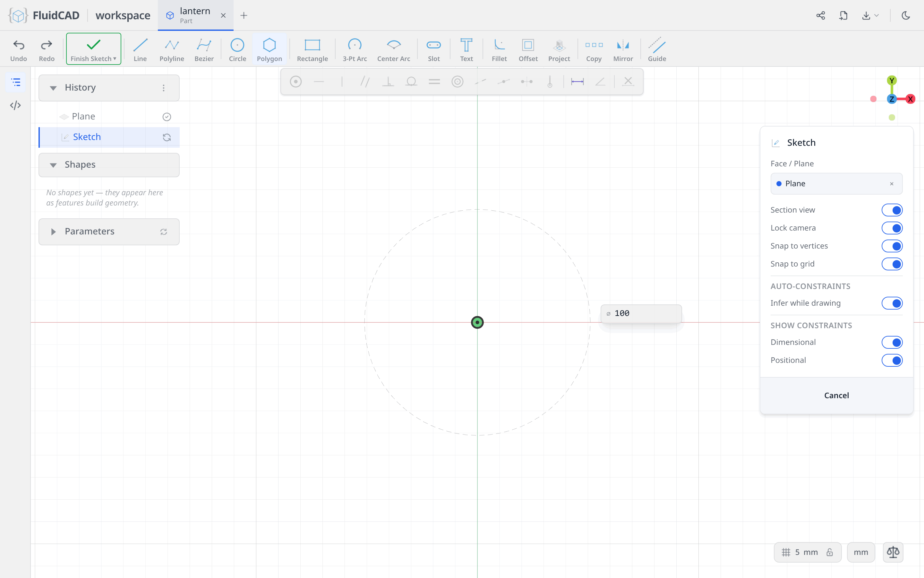
Task: Select the Slot tool
Action: 434,49
